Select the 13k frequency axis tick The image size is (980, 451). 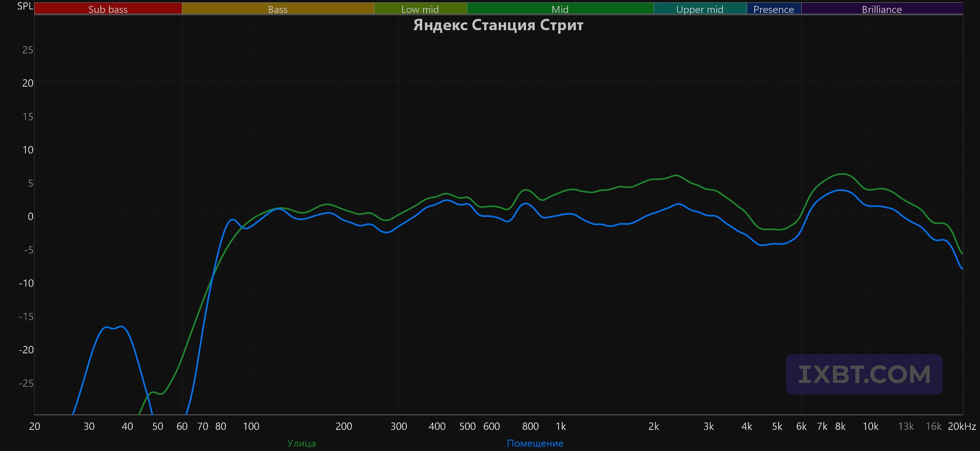pyautogui.click(x=906, y=426)
